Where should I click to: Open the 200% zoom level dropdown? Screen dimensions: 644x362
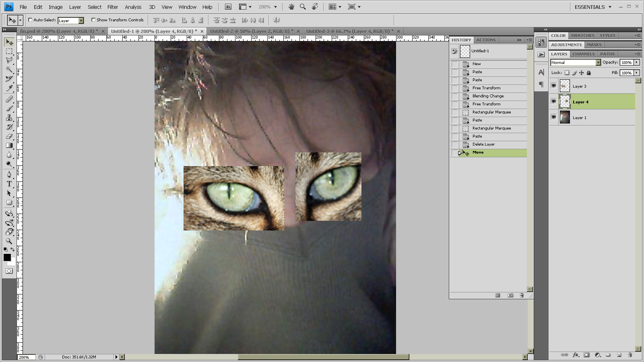(x=275, y=7)
